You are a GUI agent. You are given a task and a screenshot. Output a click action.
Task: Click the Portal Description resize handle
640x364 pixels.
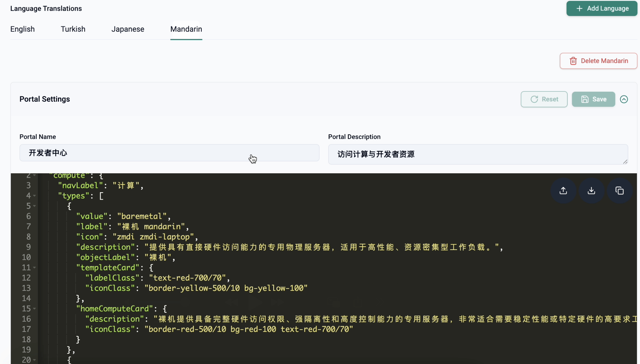[625, 162]
